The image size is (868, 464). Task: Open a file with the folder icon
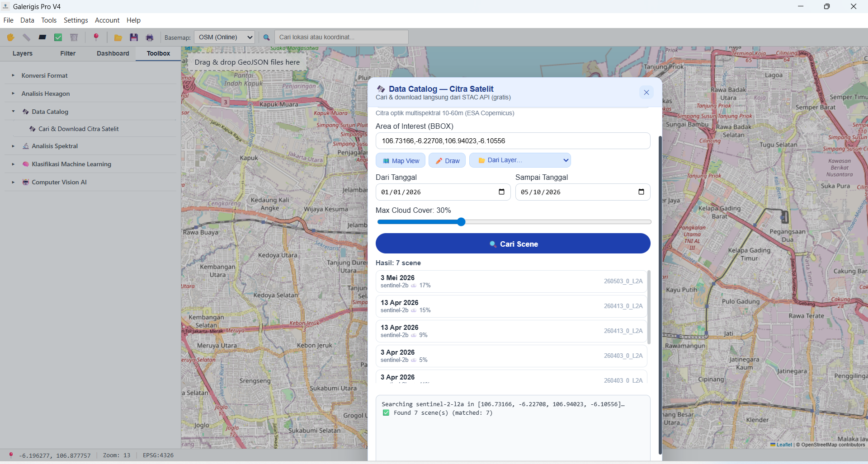click(x=118, y=37)
